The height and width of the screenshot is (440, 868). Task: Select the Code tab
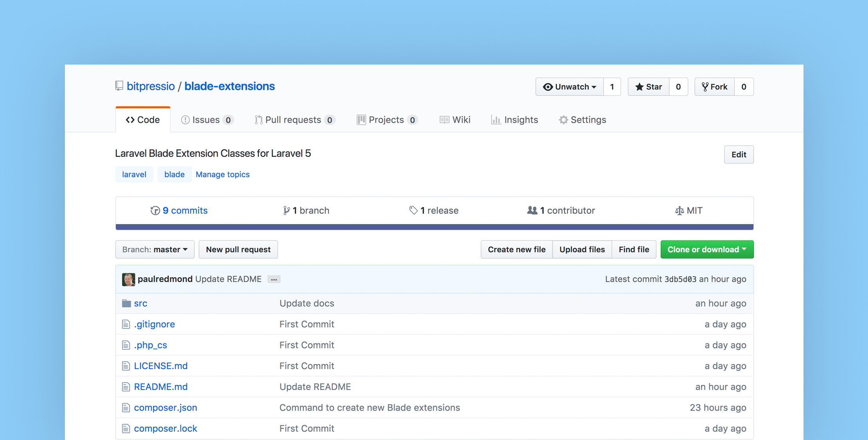[142, 120]
